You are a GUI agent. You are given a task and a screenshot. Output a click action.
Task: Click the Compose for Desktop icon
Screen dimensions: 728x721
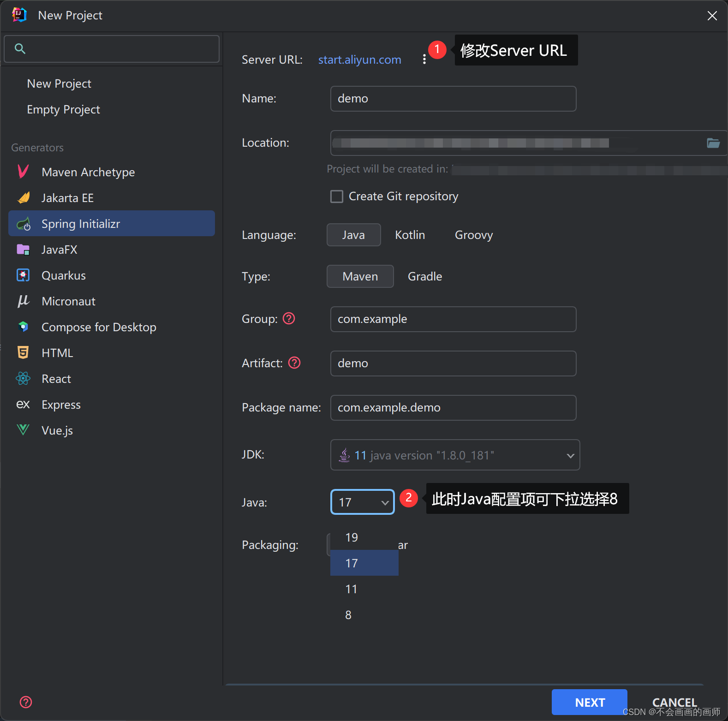(x=23, y=327)
